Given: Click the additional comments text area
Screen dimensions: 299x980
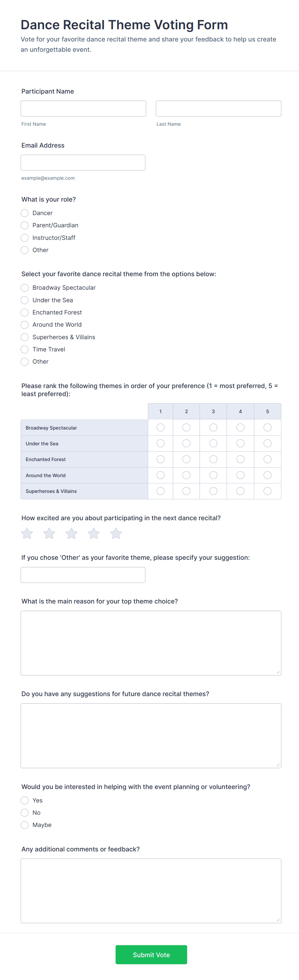Looking at the screenshot, I should [x=151, y=891].
